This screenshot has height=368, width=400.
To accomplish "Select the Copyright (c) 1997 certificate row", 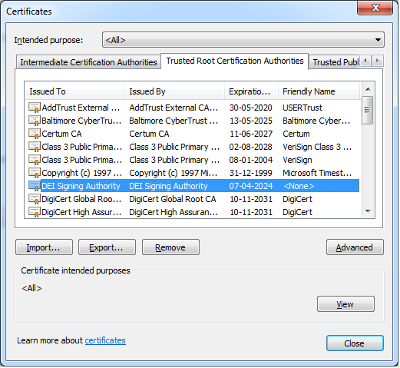I will [x=192, y=173].
